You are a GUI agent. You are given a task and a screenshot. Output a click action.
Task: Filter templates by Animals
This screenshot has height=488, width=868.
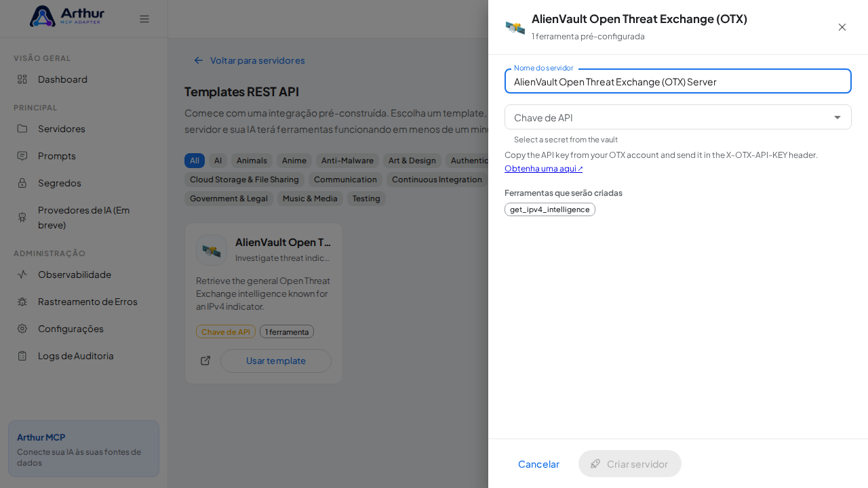pyautogui.click(x=252, y=161)
